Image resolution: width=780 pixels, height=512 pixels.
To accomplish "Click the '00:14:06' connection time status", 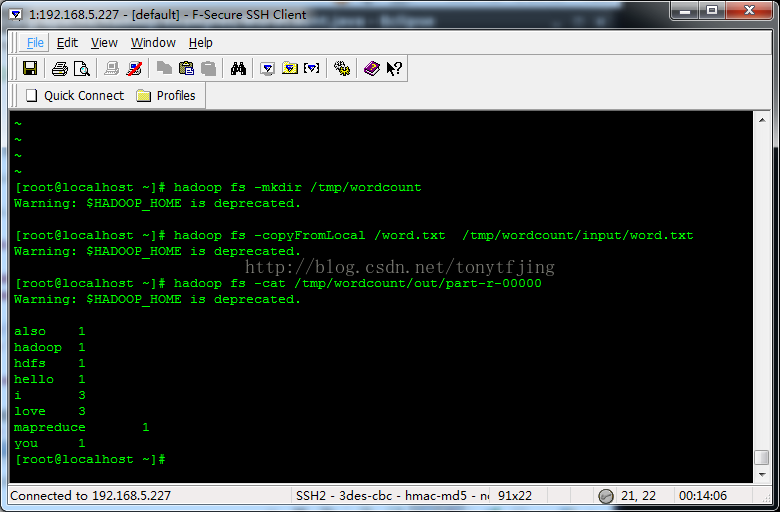I will click(x=703, y=496).
